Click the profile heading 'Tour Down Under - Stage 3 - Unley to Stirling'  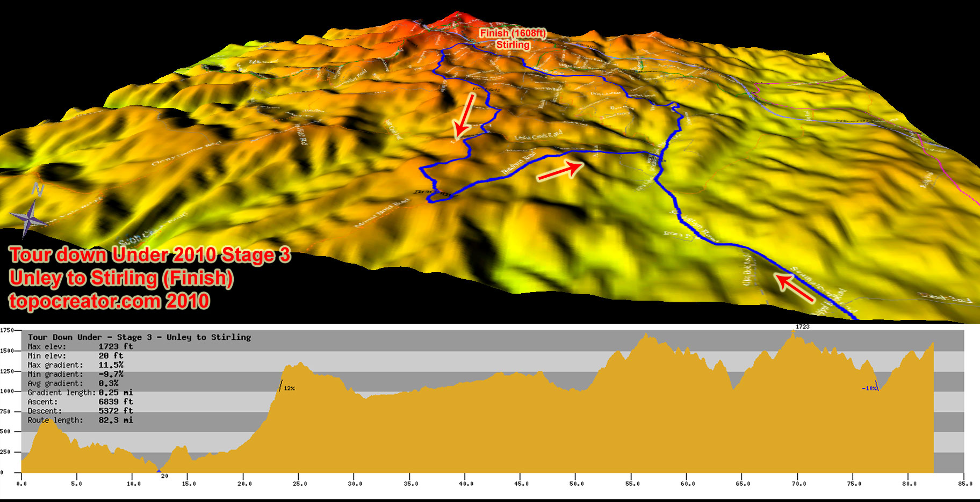tap(139, 337)
